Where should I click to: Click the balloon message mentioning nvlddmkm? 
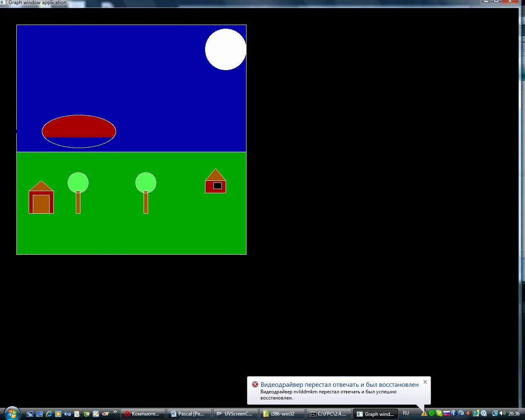tap(329, 395)
